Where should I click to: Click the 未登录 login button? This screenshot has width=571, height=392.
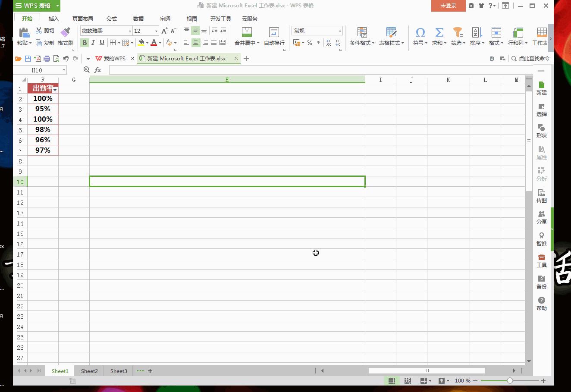(x=449, y=6)
